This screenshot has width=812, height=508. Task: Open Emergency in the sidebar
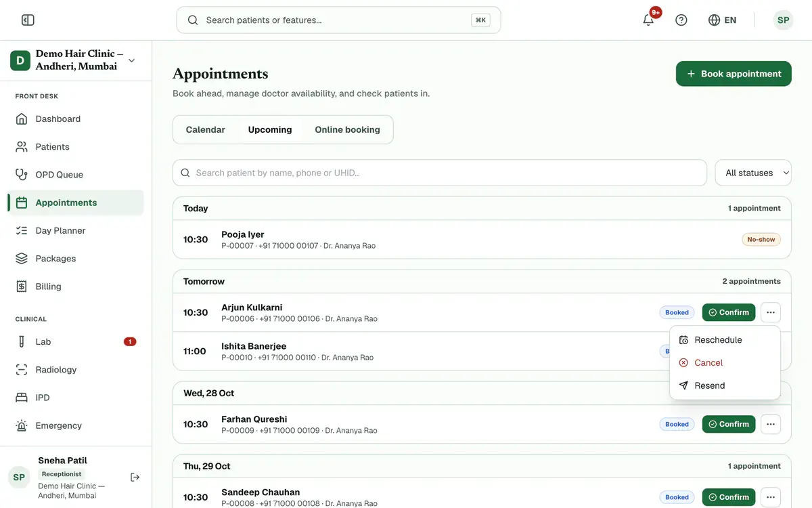pyautogui.click(x=76, y=426)
